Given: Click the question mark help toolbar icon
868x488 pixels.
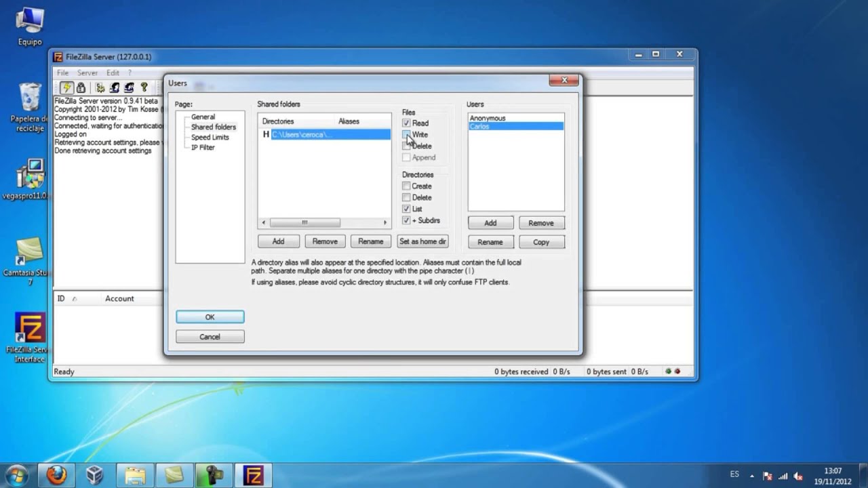Looking at the screenshot, I should (144, 87).
